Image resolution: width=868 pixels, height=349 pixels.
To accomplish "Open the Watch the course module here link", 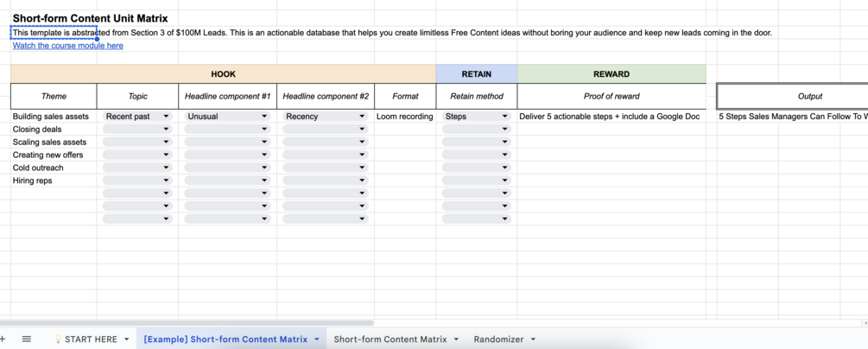I will coord(67,46).
